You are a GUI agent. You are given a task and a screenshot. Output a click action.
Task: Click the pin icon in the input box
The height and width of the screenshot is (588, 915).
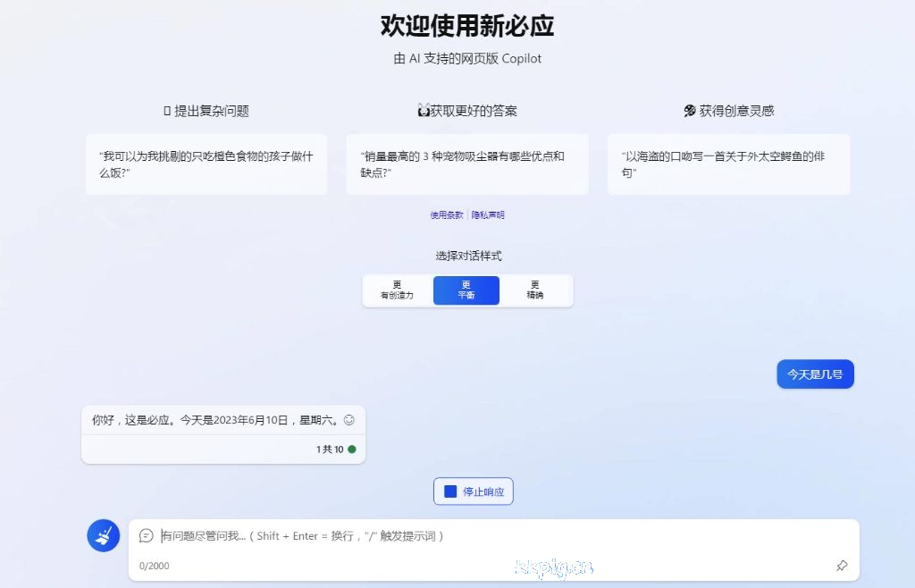tap(842, 566)
